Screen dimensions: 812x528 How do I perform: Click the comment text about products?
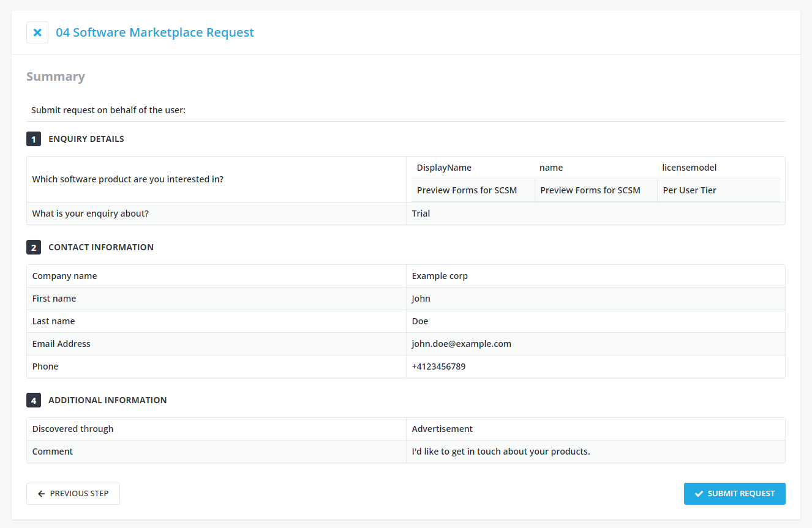coord(500,452)
